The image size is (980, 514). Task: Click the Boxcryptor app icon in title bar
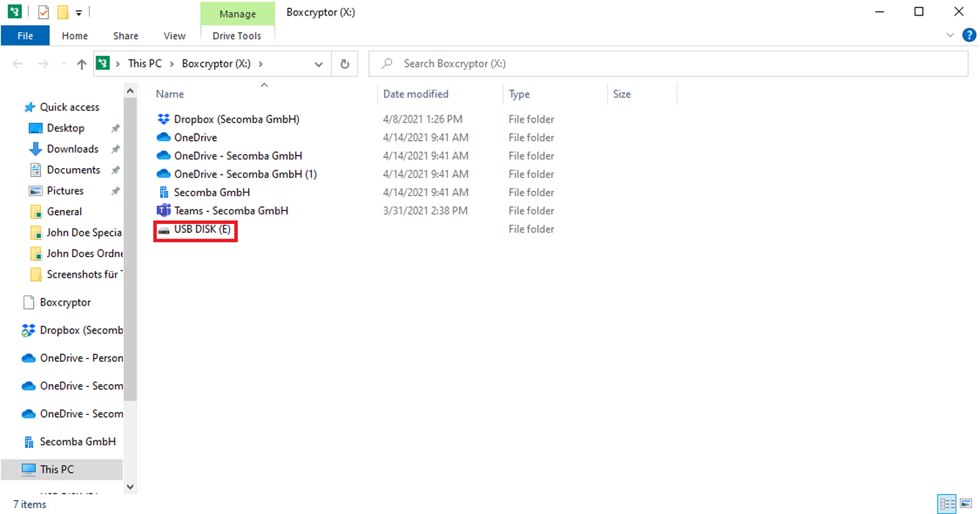pyautogui.click(x=15, y=12)
